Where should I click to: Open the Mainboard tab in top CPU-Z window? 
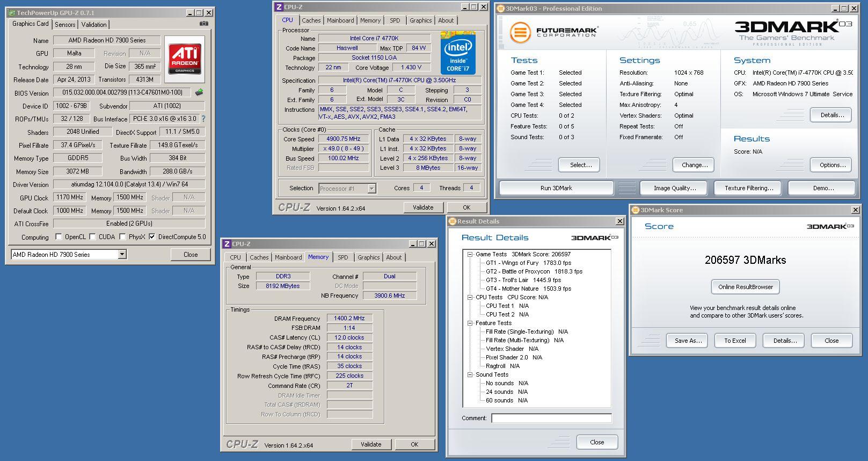[340, 20]
